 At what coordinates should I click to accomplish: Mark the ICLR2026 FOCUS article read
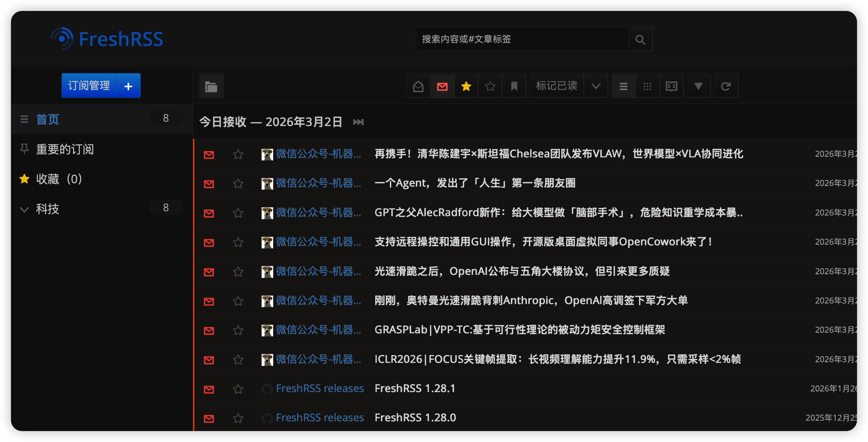tap(209, 360)
